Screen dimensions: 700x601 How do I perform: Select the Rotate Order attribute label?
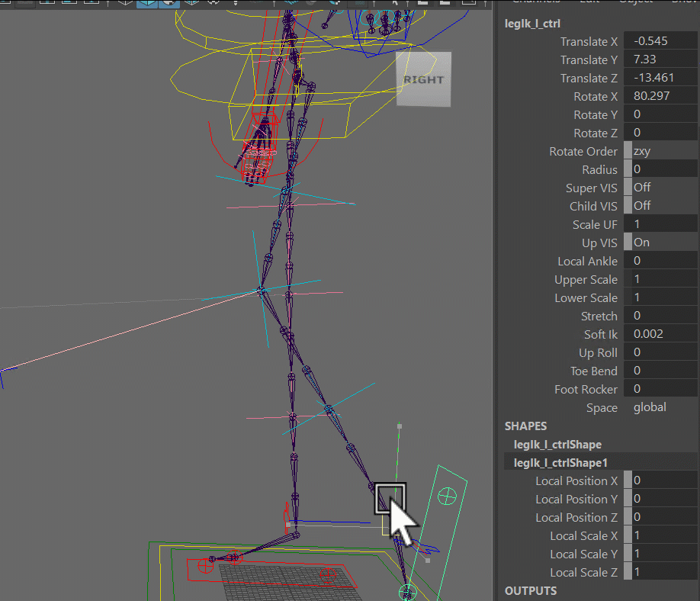point(583,151)
